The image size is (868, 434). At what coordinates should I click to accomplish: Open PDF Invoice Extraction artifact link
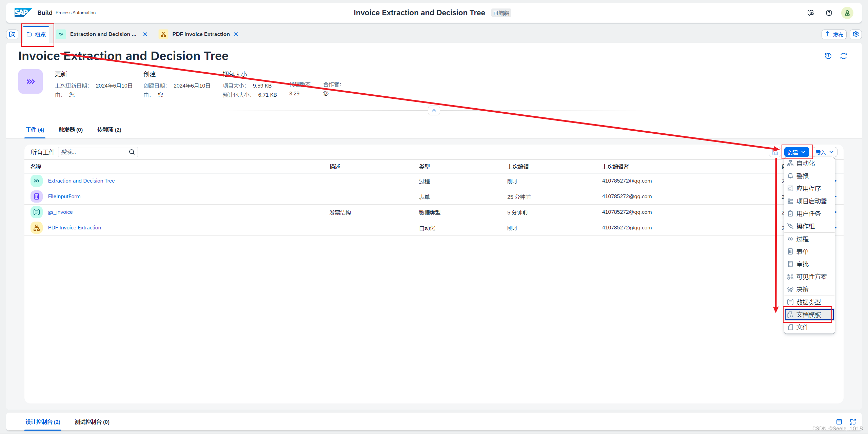point(75,228)
